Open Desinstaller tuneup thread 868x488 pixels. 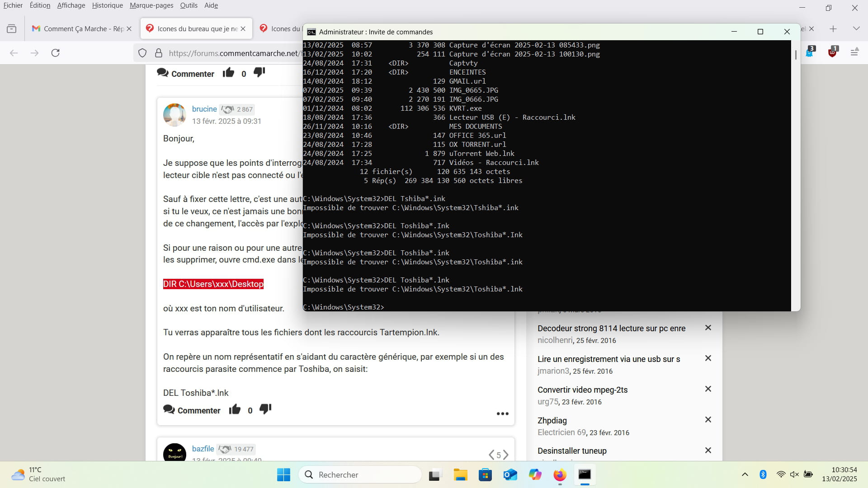click(572, 451)
